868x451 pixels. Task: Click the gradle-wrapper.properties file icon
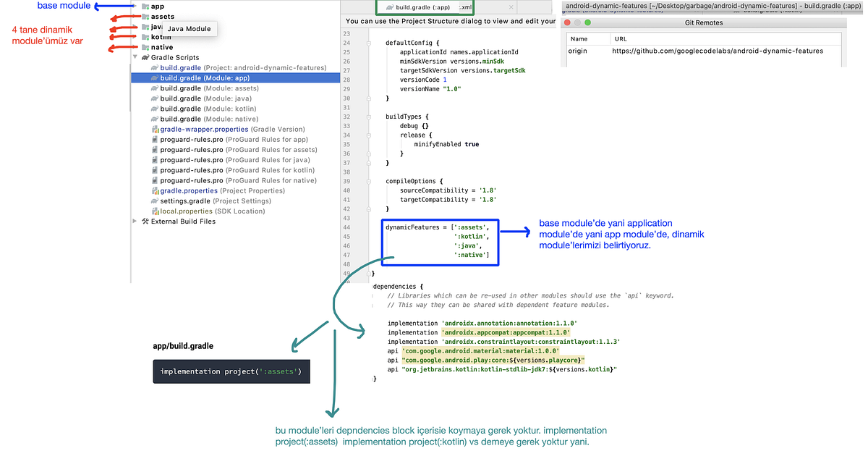(x=155, y=129)
